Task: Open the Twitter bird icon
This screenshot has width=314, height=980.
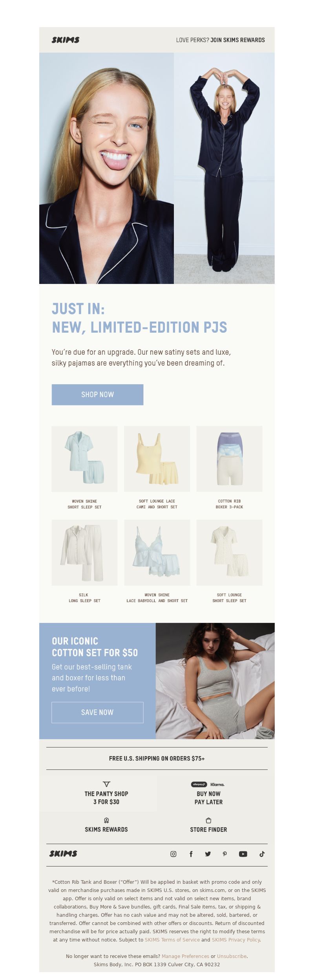Action: (208, 854)
